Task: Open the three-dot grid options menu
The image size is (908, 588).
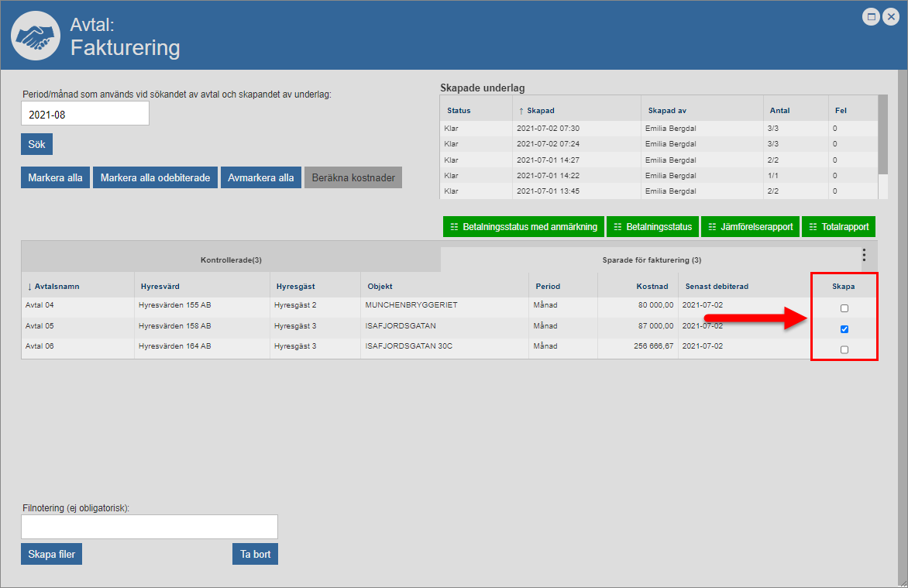Action: [864, 256]
